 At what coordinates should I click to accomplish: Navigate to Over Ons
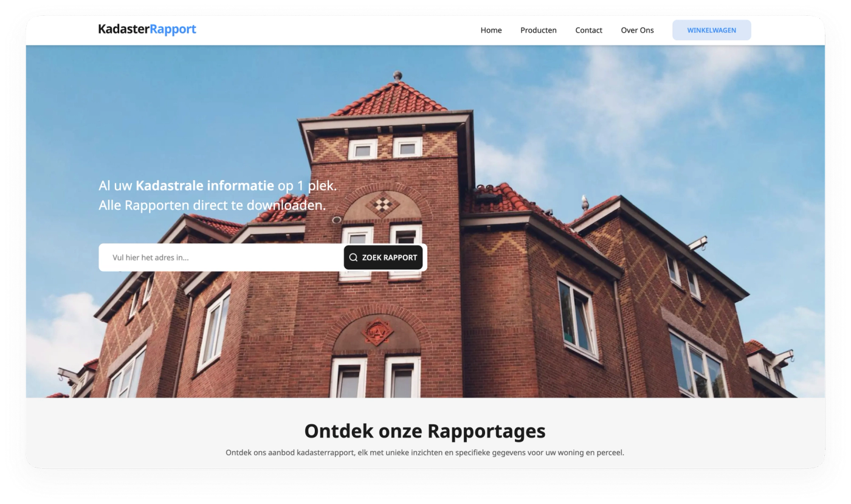pos(637,30)
